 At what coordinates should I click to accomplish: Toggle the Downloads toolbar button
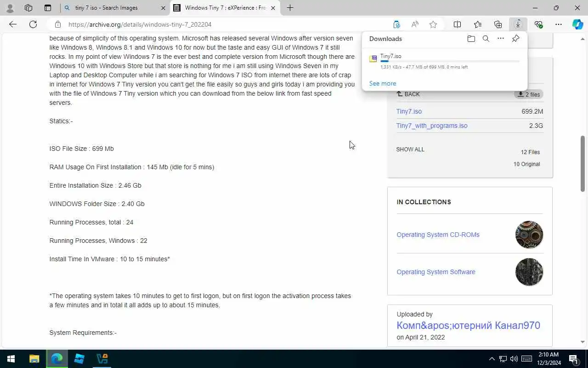click(518, 24)
